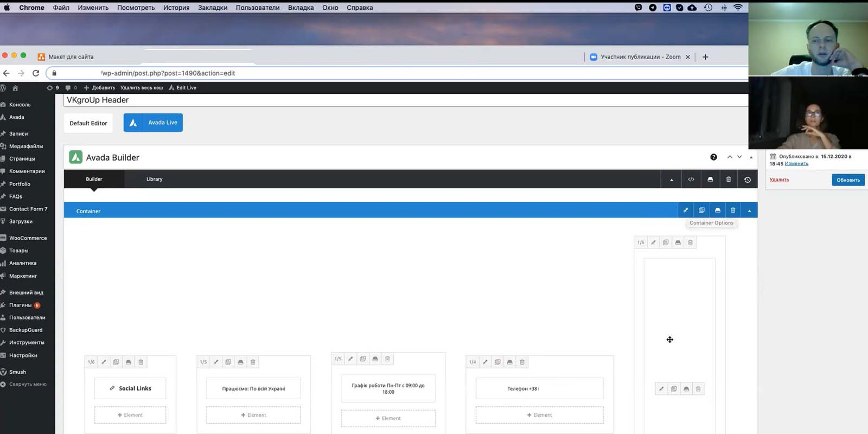Change 1/5 size of 'Працюємо' column
This screenshot has height=434, width=868.
point(203,362)
